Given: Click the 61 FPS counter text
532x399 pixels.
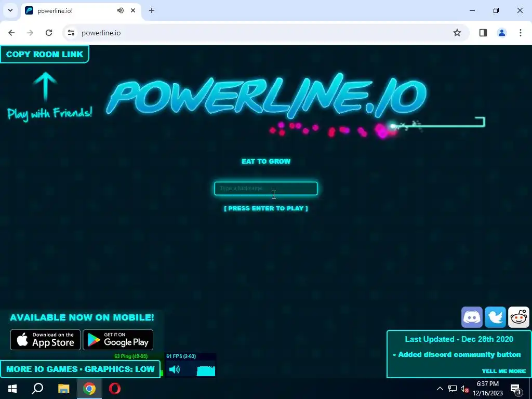Looking at the screenshot, I should pos(181,356).
